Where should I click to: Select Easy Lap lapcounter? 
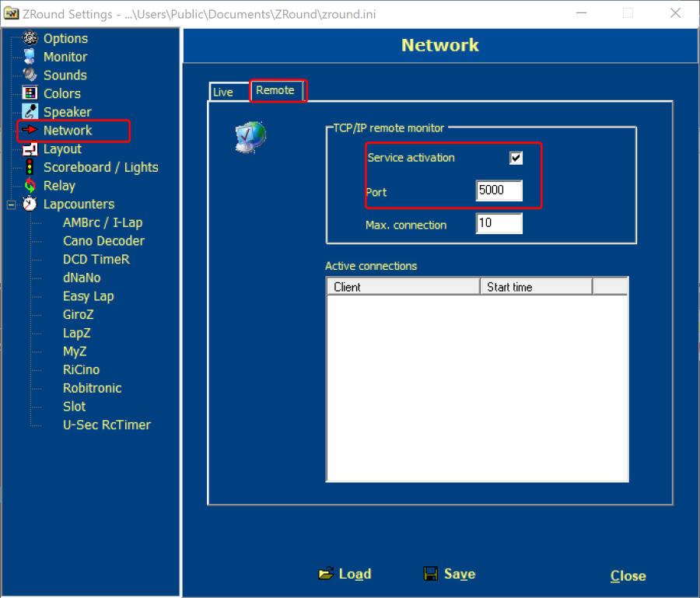(x=89, y=296)
